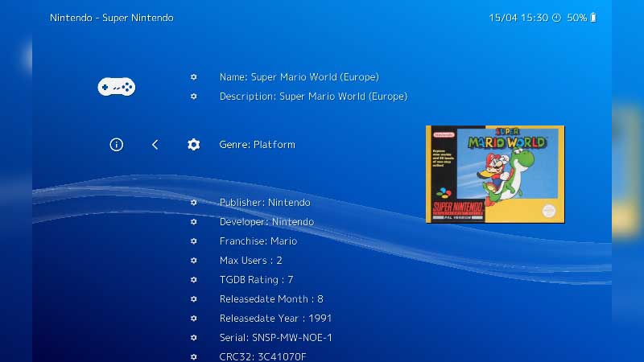This screenshot has width=644, height=362.
Task: Select Publisher: Nintendo entry
Action: 265,203
